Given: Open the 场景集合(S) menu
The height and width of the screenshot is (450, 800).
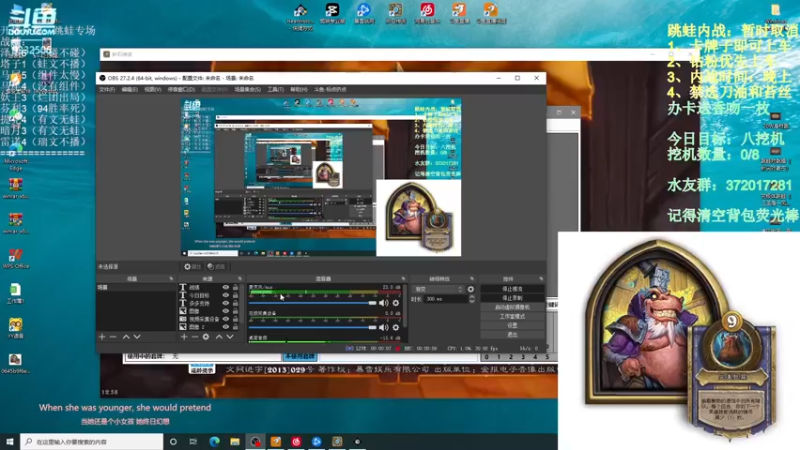Looking at the screenshot, I should click(x=247, y=89).
